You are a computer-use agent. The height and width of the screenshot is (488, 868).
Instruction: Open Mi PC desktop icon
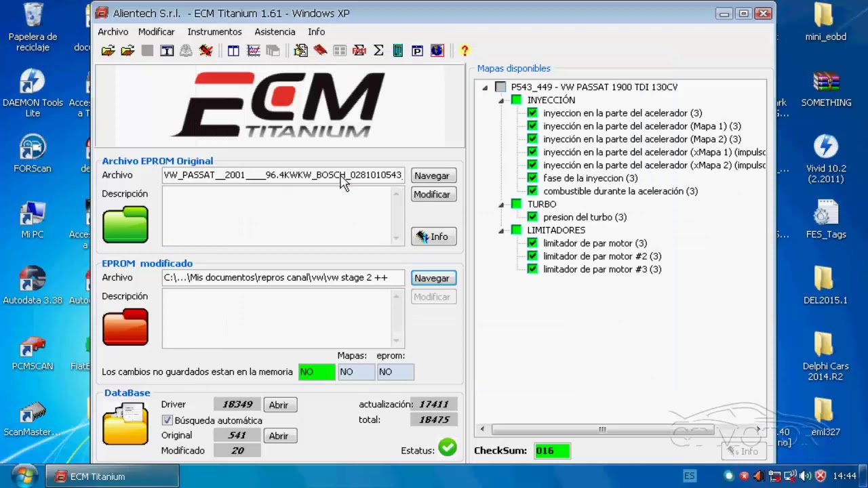pyautogui.click(x=33, y=220)
